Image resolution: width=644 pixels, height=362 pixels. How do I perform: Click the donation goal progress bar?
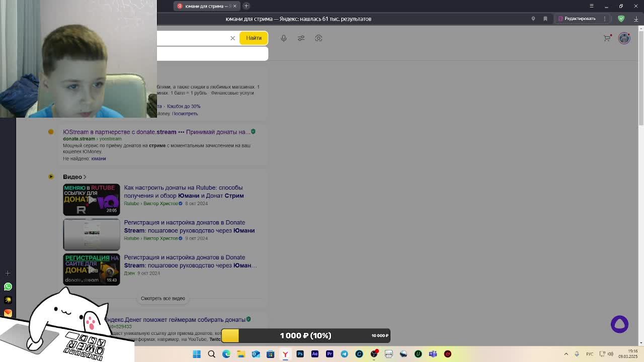pyautogui.click(x=305, y=335)
